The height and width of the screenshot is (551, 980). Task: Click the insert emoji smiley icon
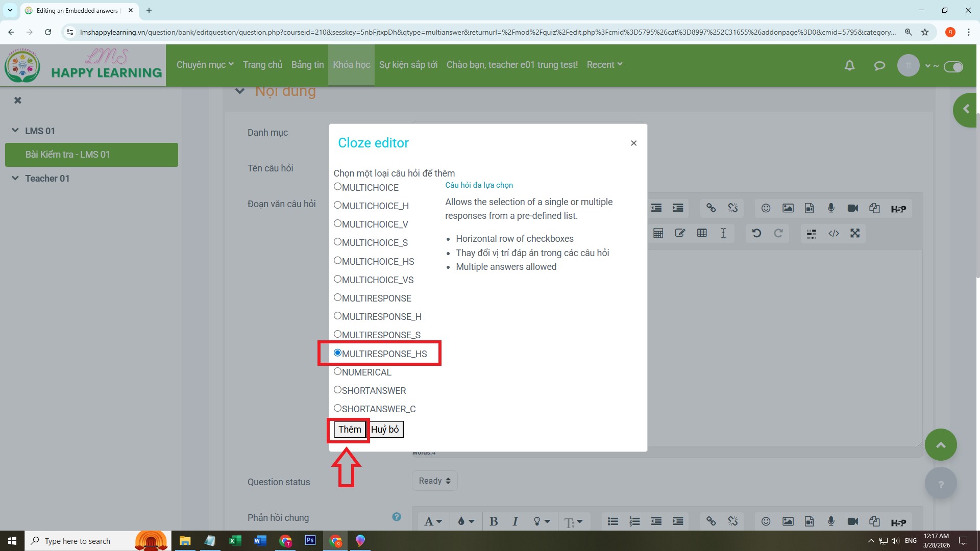tap(766, 208)
